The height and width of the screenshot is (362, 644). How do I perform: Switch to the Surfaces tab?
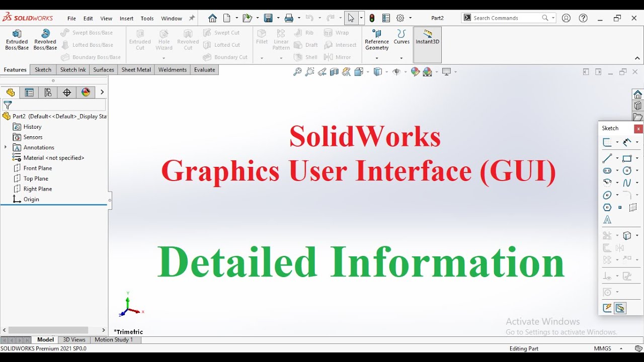coord(104,70)
